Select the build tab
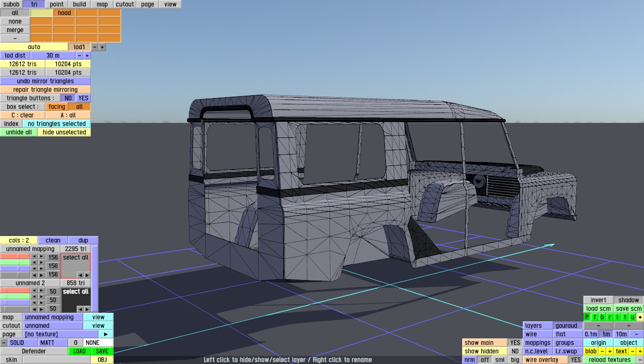Viewport: 644px width, 364px height. coord(80,4)
